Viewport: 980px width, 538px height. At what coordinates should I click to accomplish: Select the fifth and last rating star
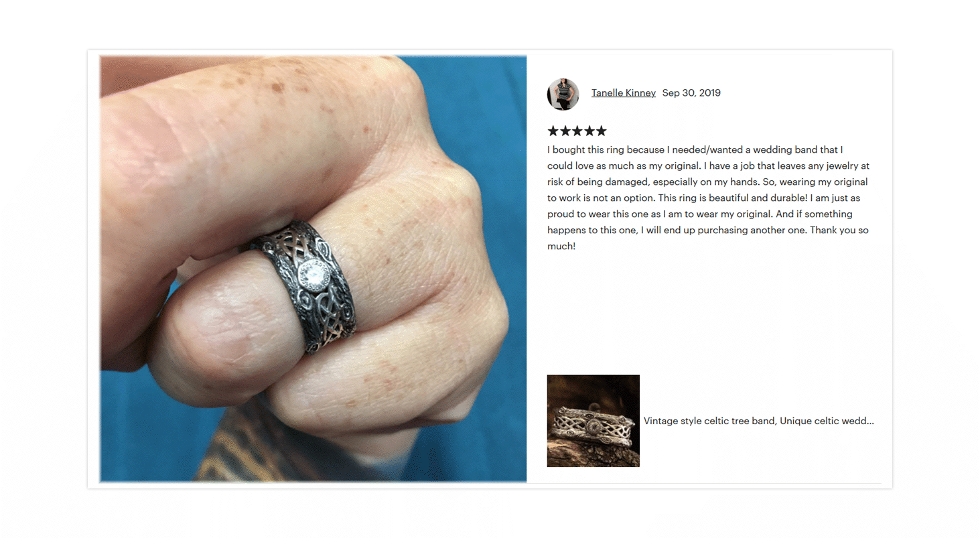tap(602, 131)
